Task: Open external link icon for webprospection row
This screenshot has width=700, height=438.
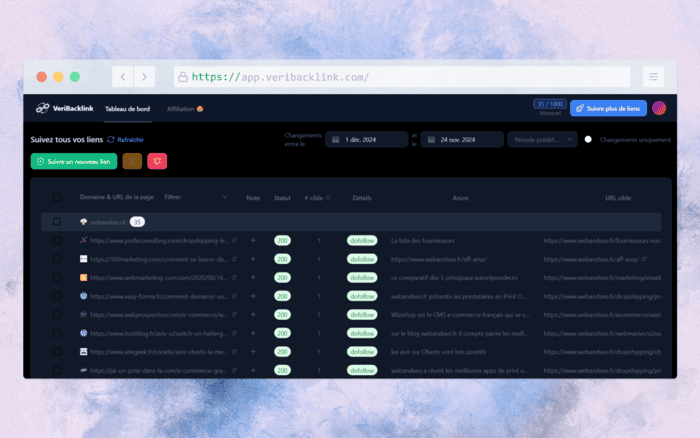Action: pos(234,315)
